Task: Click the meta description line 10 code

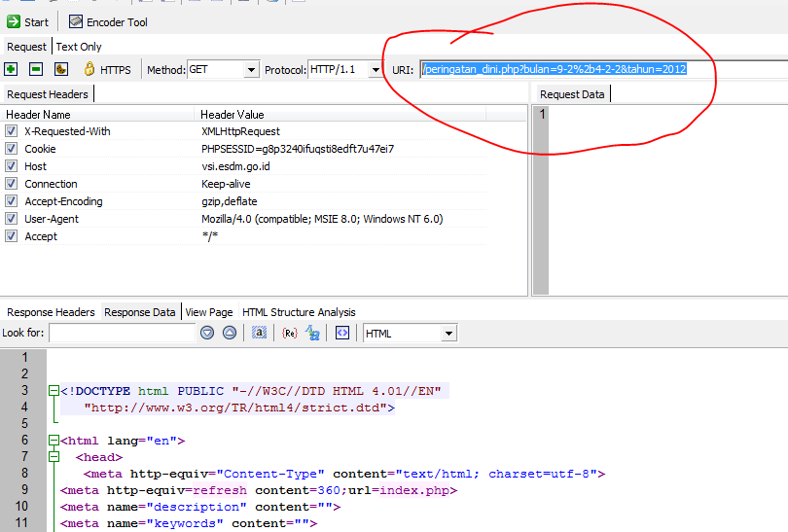Action: pos(200,507)
